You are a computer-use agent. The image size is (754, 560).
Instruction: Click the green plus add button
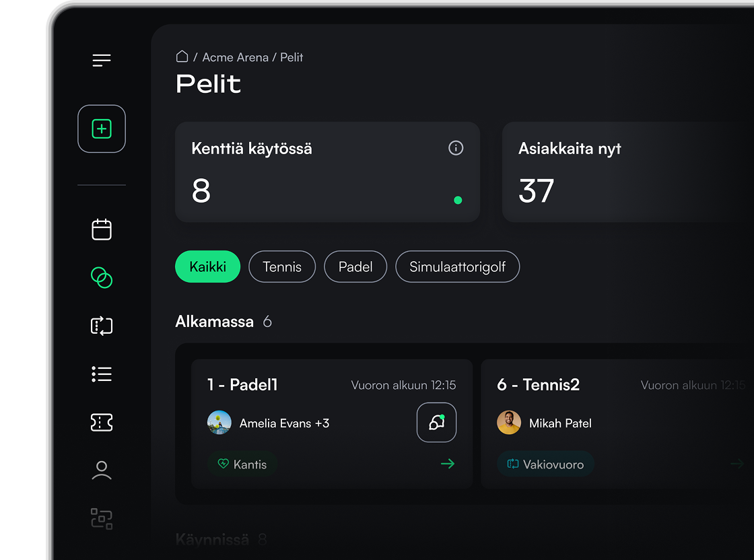click(102, 129)
